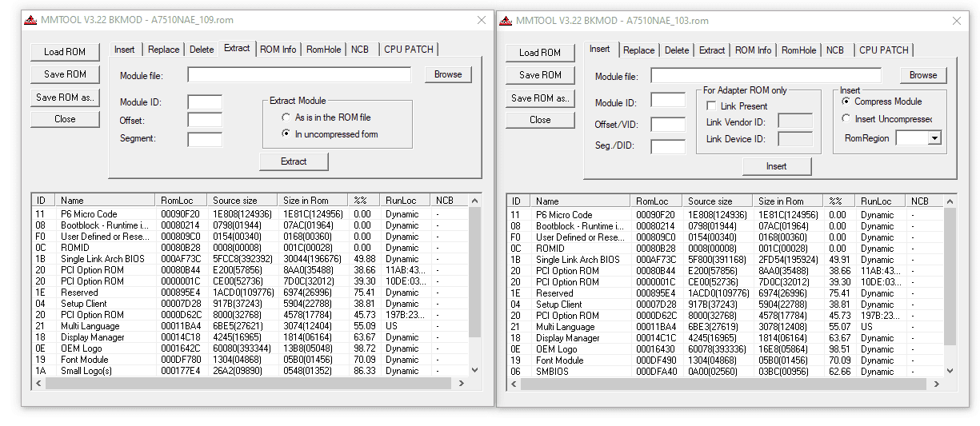Open Delete tab in 109.rom window
Viewport: 980px width, 426px height.
[x=202, y=50]
